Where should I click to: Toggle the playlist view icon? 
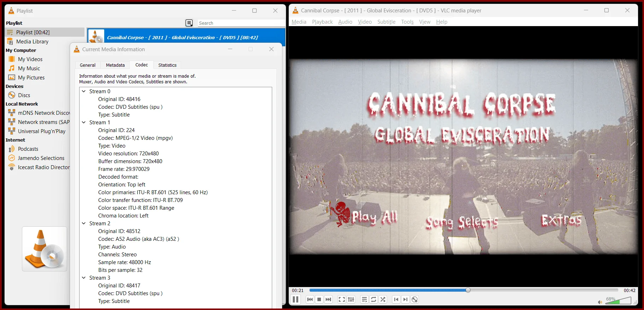364,299
